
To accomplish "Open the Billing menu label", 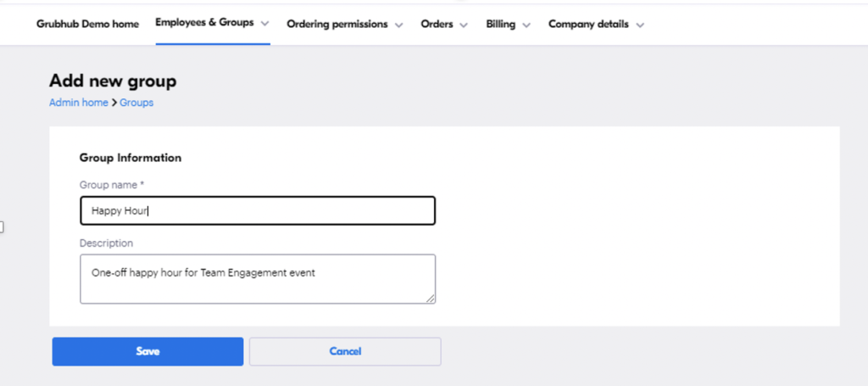I will 500,25.
